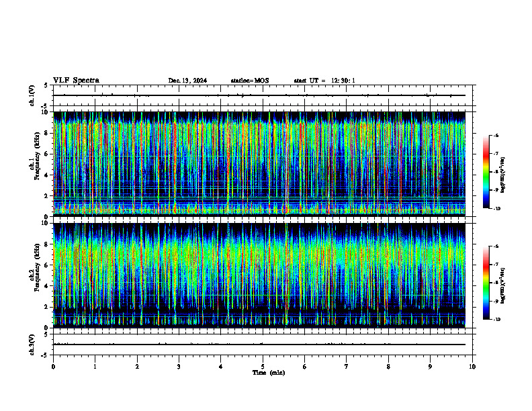
Task: Click time axis tick label "2"
Action: 137,367
